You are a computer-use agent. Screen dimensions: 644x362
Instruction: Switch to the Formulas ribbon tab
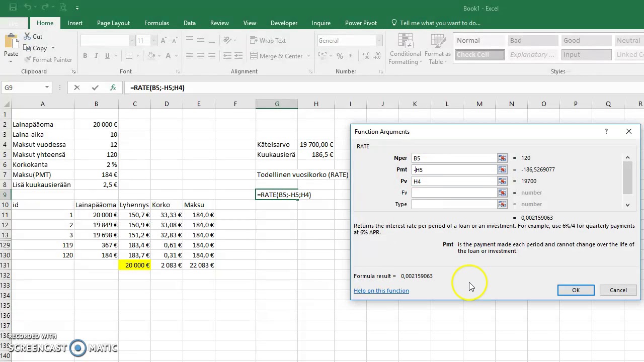pos(156,23)
